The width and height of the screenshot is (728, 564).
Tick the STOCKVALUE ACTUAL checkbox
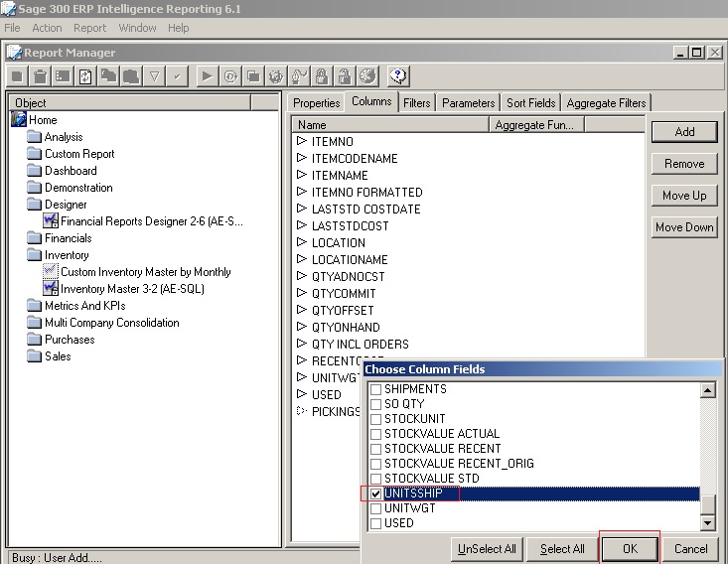point(375,434)
